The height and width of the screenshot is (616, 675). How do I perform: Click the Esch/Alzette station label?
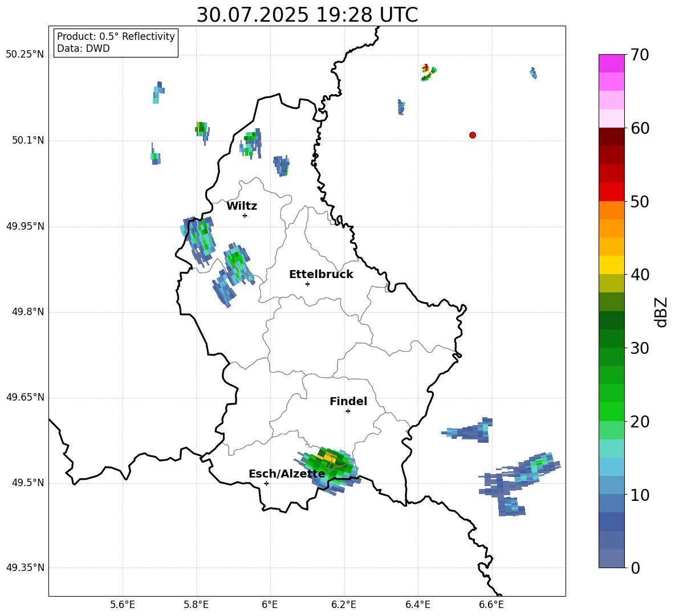(x=287, y=474)
